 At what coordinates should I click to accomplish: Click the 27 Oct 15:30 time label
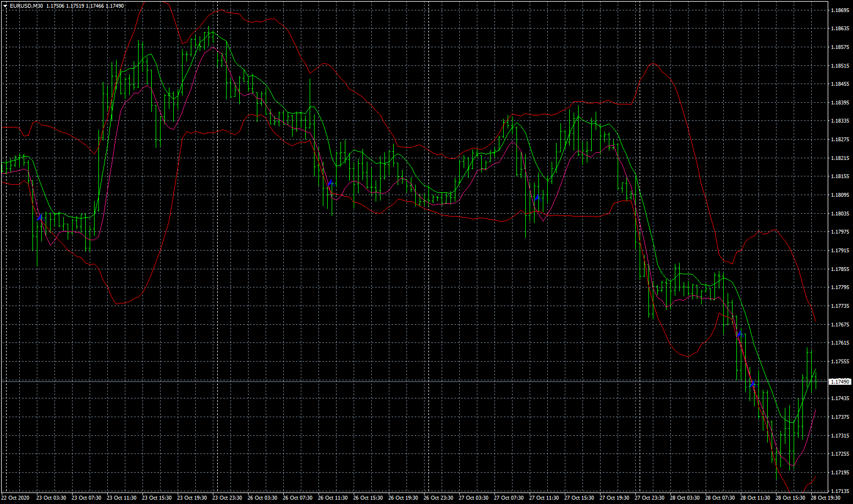(579, 498)
